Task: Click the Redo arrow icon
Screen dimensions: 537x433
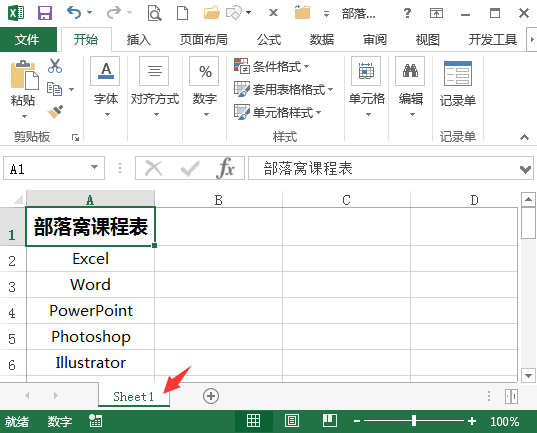Action: (x=114, y=13)
